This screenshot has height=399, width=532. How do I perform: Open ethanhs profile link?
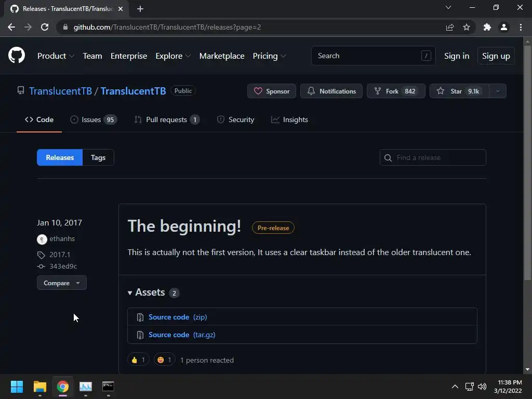click(x=62, y=238)
